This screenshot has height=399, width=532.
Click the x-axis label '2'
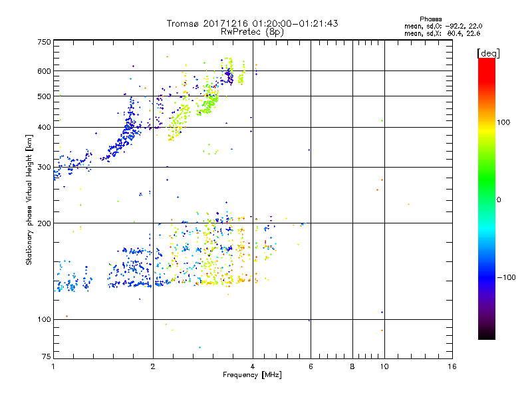pos(153,366)
